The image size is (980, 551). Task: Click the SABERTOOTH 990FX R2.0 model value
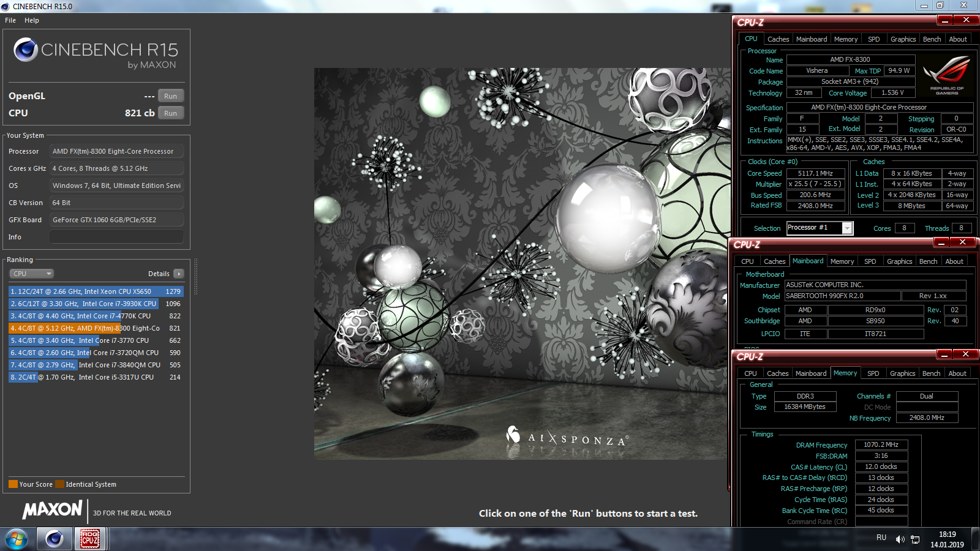(842, 296)
